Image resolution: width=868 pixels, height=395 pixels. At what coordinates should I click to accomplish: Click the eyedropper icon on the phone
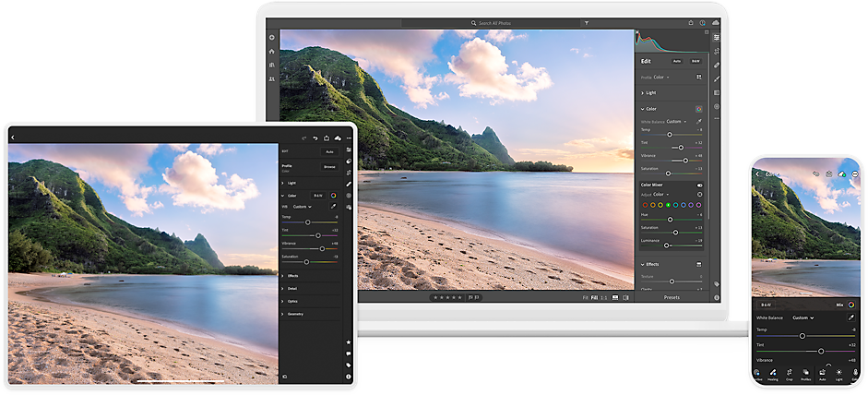click(850, 318)
